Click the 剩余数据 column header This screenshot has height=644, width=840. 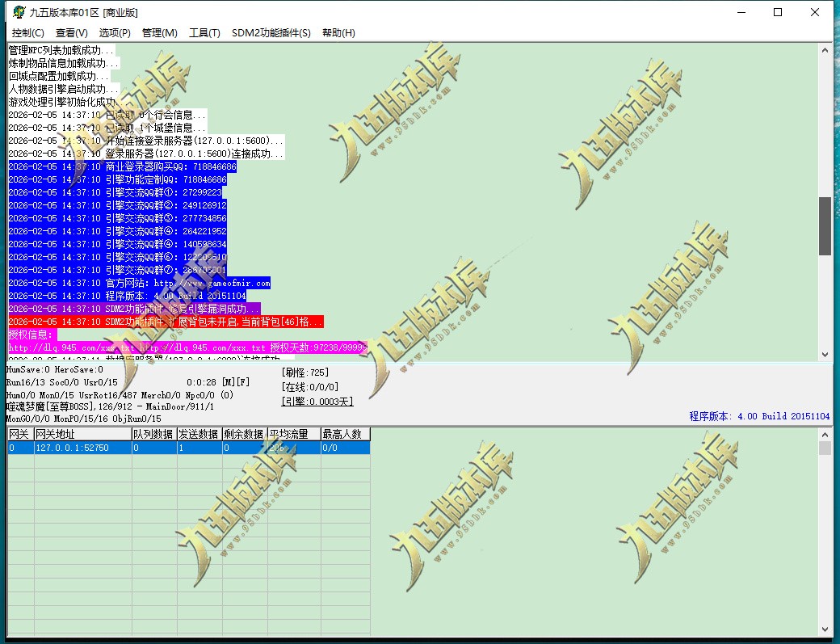[x=245, y=434]
